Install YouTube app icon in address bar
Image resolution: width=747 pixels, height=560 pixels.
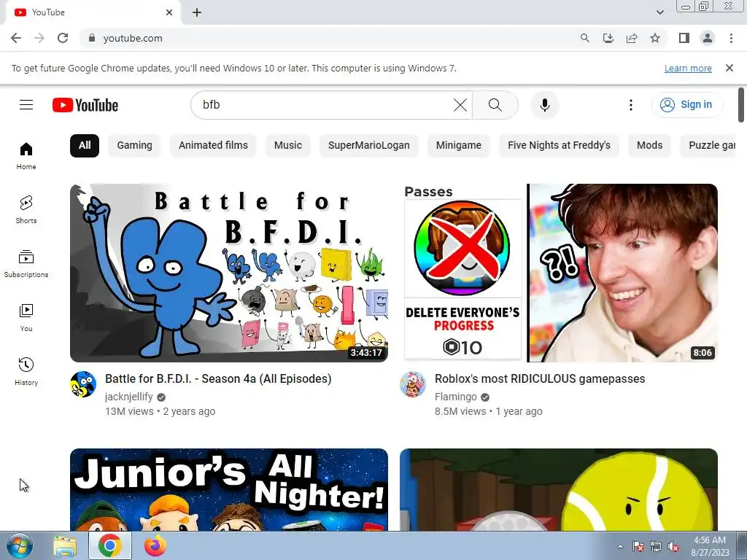point(608,38)
